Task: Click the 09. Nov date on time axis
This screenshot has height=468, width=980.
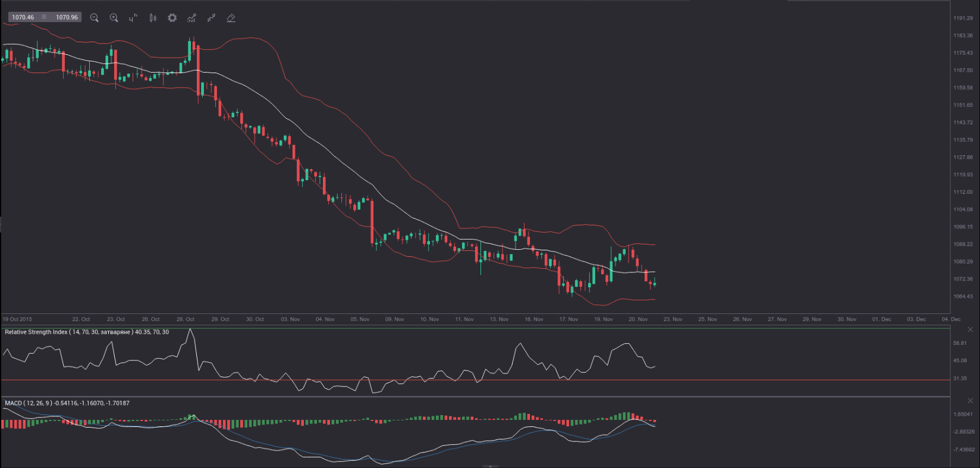Action: 394,319
